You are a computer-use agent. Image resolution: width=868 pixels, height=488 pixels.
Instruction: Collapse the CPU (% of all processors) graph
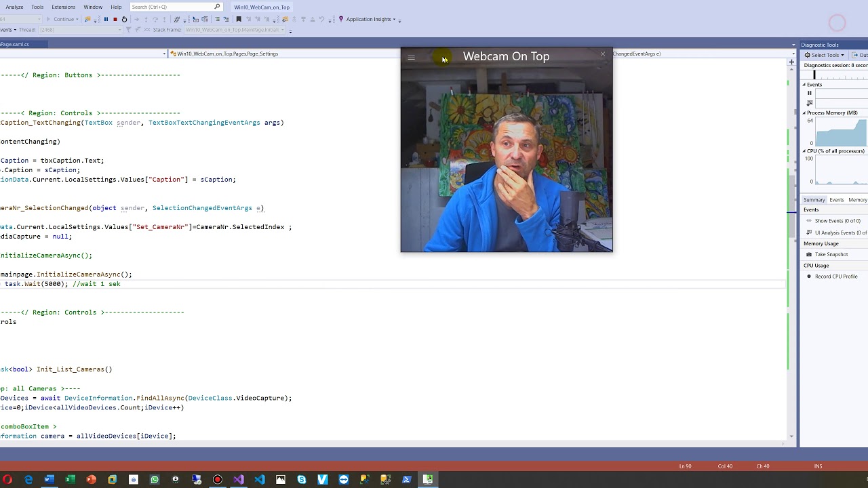coord(805,151)
